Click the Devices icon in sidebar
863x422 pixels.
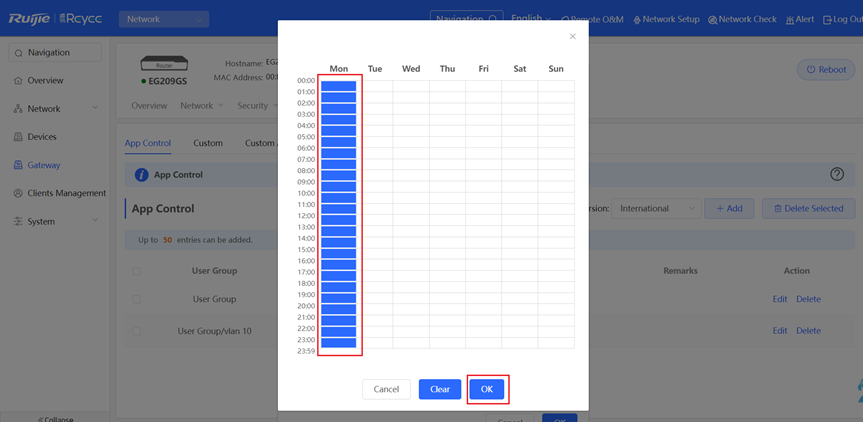coord(18,137)
